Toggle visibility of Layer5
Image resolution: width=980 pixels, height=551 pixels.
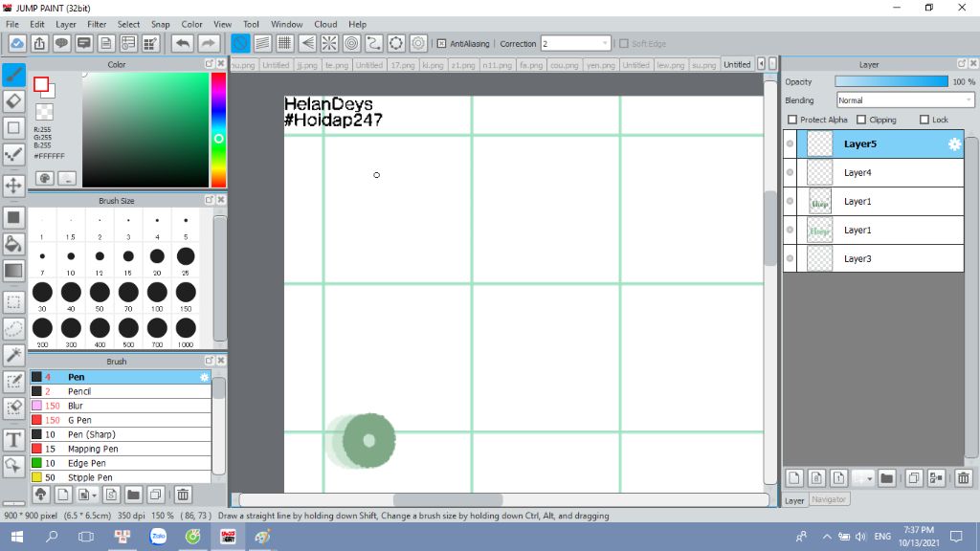(x=790, y=143)
